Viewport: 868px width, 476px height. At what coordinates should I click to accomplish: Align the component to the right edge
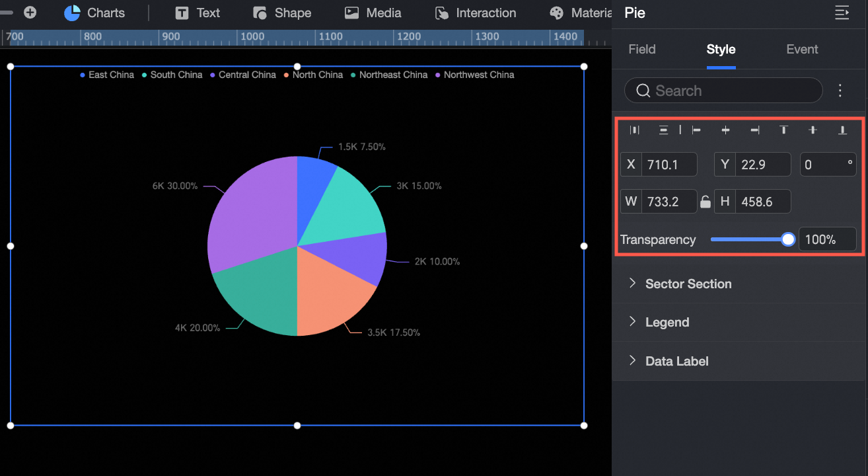tap(755, 130)
